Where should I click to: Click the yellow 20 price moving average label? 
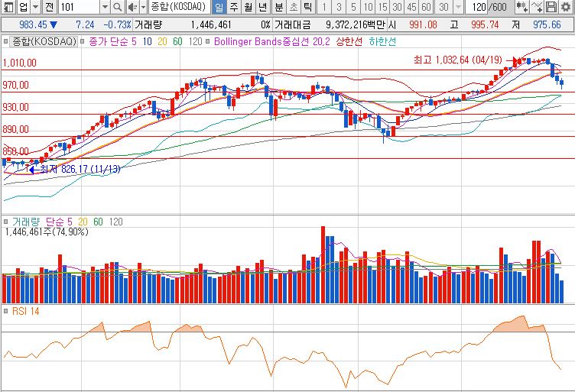pos(162,41)
